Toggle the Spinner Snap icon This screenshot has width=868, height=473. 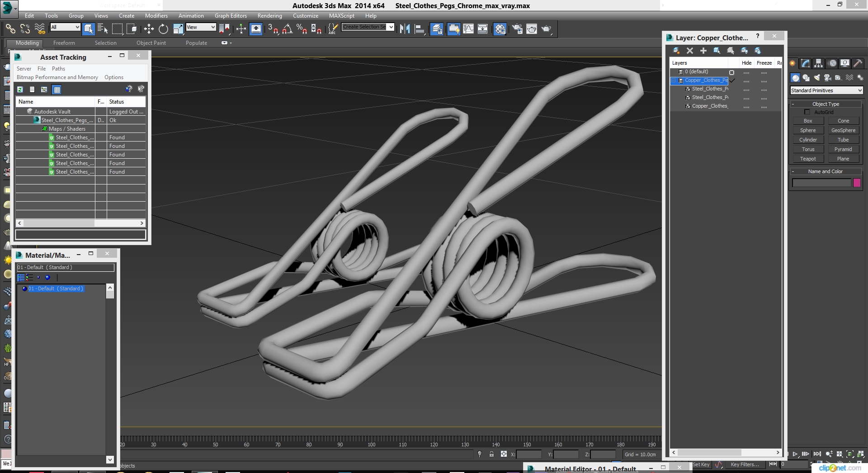[316, 29]
